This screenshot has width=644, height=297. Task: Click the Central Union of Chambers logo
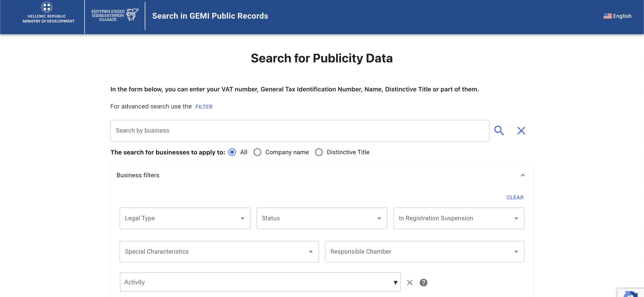pyautogui.click(x=115, y=15)
